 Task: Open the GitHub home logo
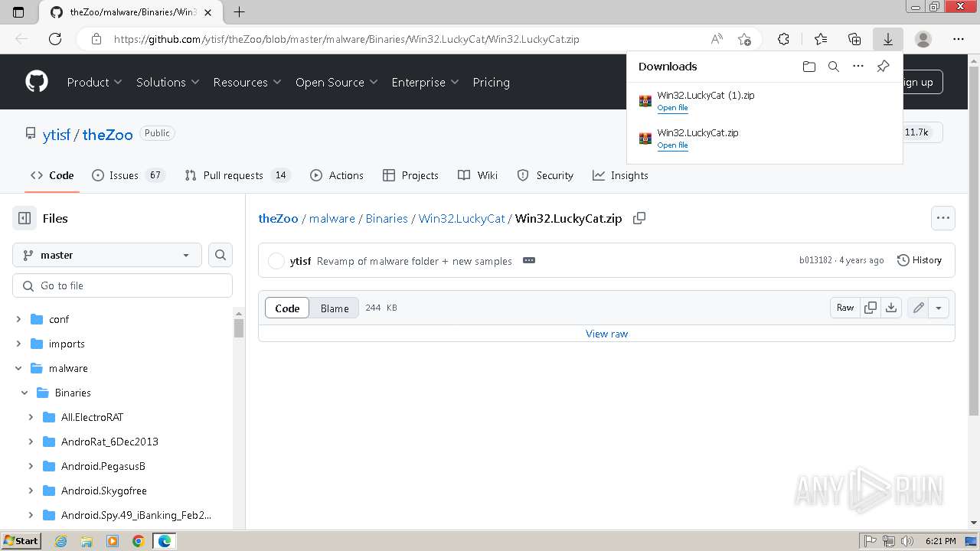tap(37, 82)
